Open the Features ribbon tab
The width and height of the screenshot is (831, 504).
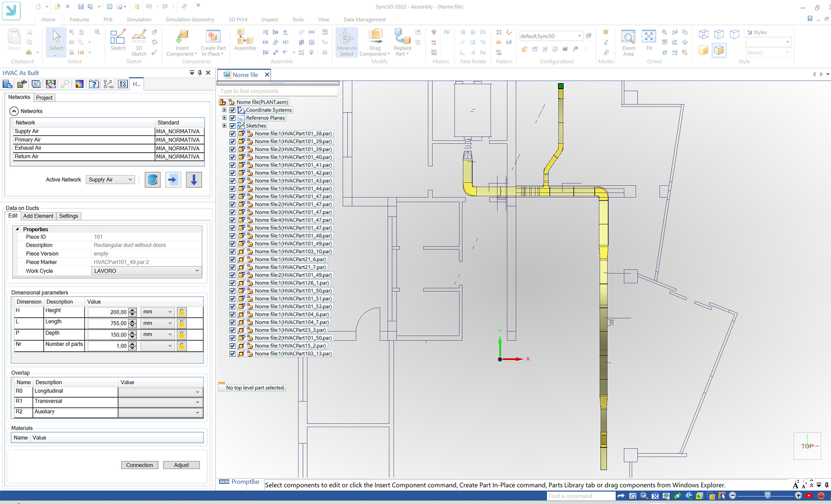[x=79, y=19]
